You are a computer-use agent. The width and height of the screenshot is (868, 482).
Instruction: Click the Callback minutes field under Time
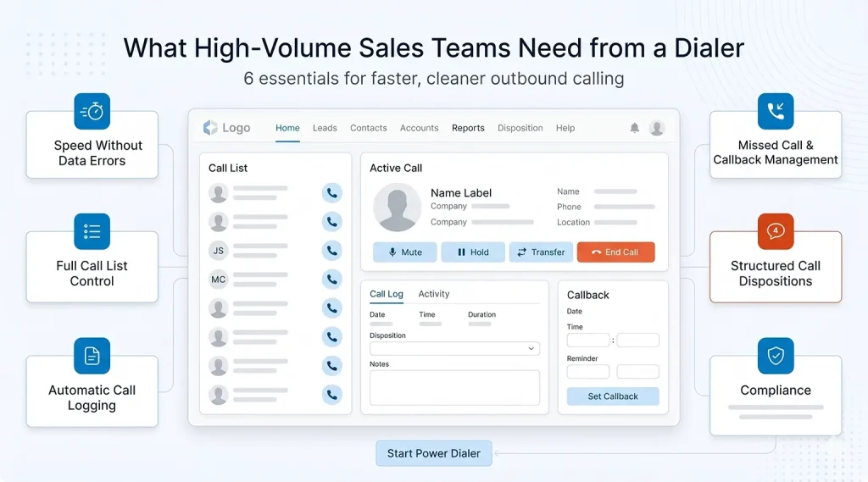[x=637, y=340]
